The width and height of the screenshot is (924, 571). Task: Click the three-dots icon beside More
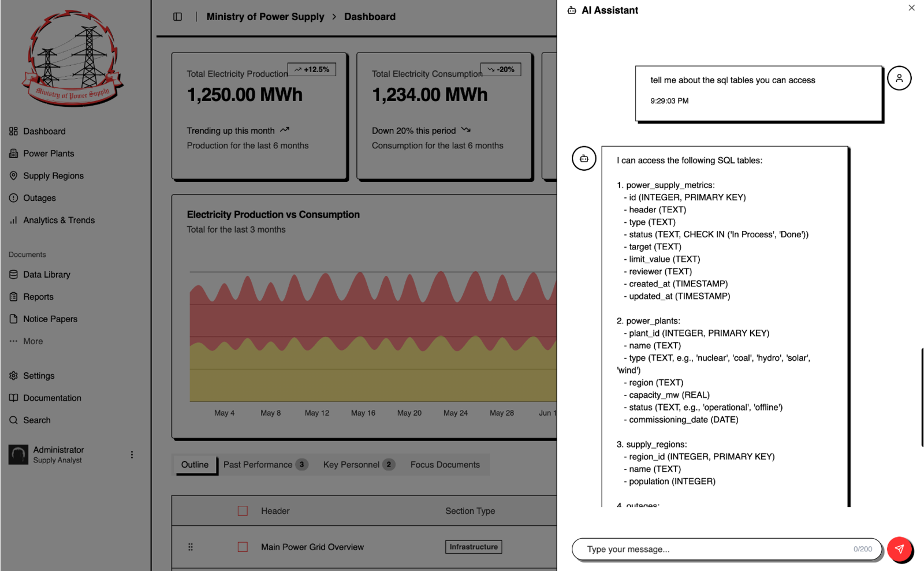click(13, 341)
